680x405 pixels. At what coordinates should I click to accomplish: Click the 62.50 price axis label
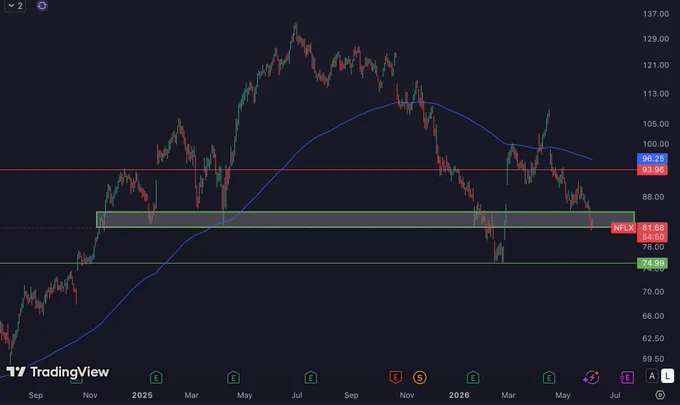pos(653,338)
